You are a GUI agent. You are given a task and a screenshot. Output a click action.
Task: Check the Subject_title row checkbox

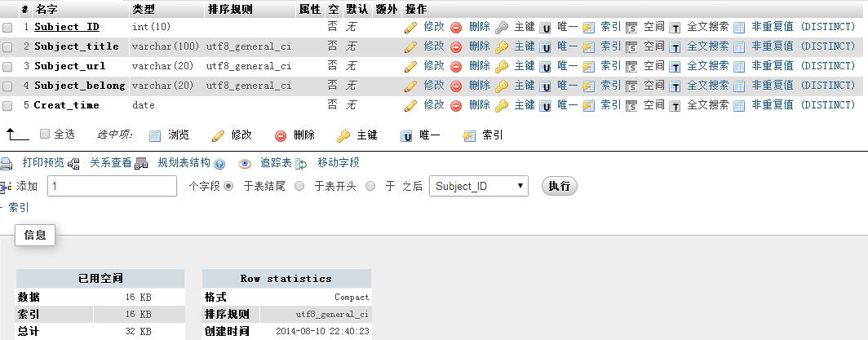click(7, 47)
